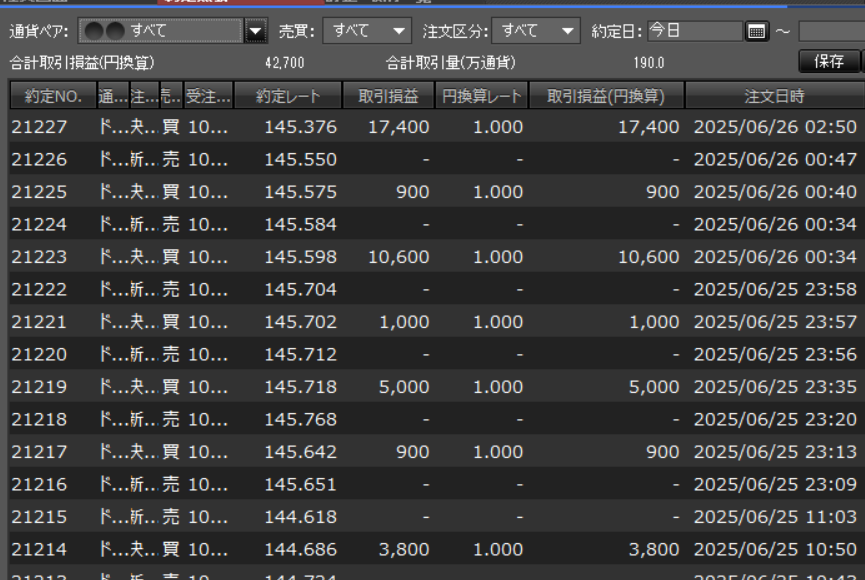Image resolution: width=865 pixels, height=580 pixels.
Task: Sort by 約定NO. column header
Action: [x=52, y=97]
